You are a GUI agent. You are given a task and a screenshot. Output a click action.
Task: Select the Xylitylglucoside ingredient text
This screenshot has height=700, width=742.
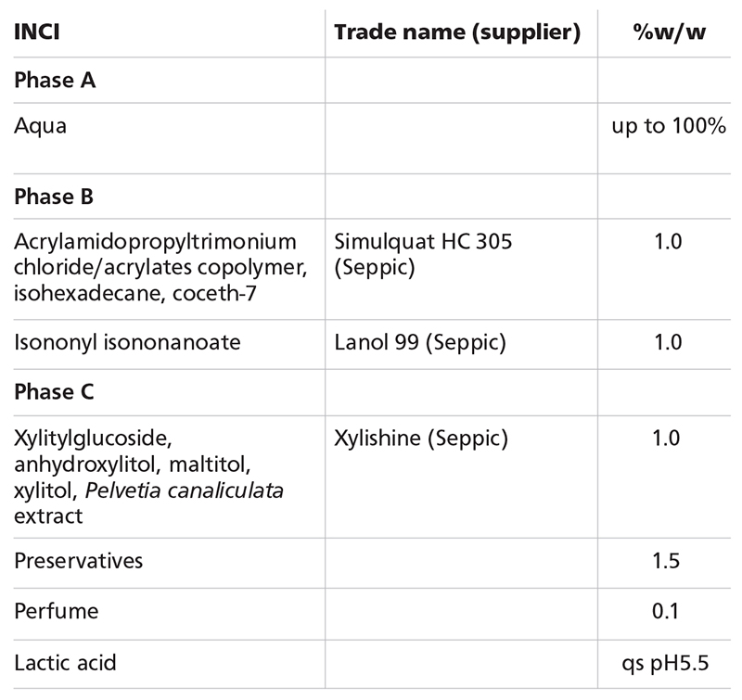click(x=148, y=477)
